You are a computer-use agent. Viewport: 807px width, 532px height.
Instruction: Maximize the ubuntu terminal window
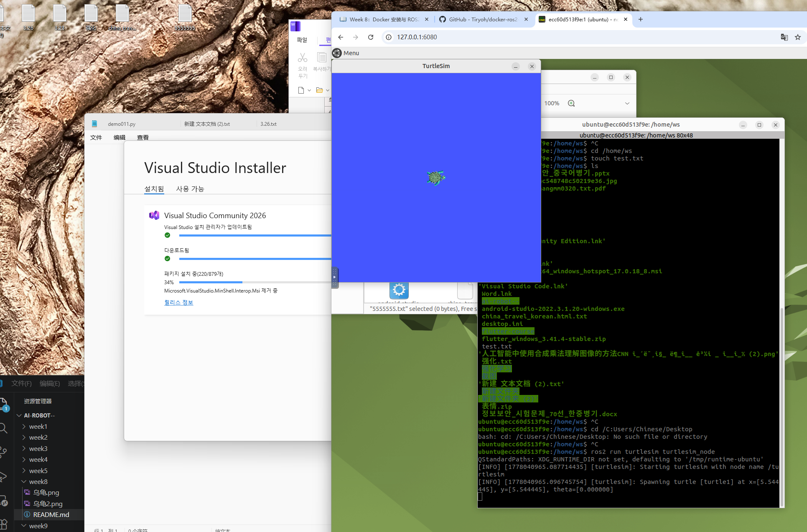pos(759,125)
